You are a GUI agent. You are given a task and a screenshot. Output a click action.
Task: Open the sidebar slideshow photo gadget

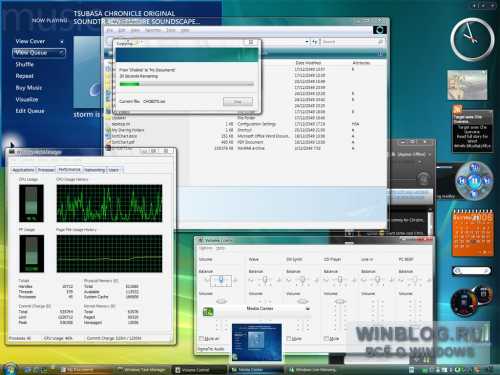tap(467, 85)
